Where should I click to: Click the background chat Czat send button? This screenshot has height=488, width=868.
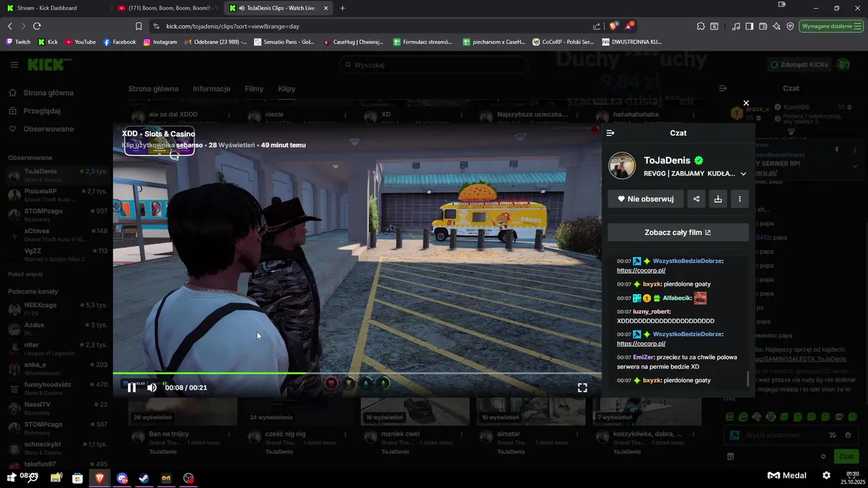(x=846, y=456)
